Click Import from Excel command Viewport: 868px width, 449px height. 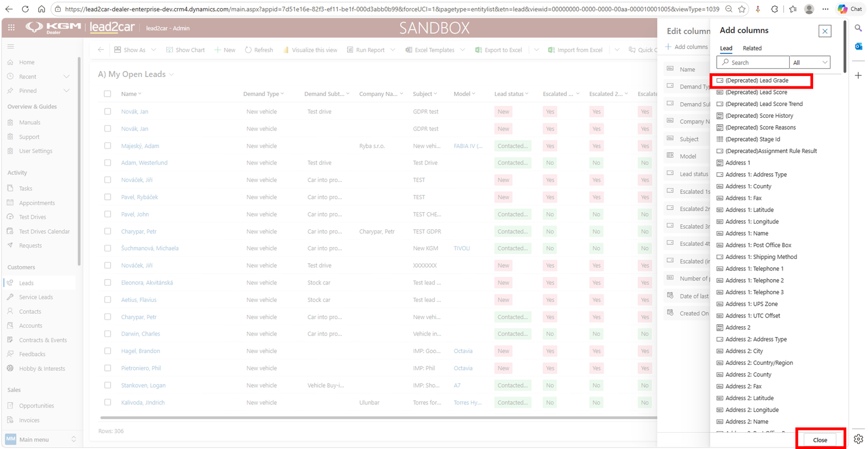(x=575, y=50)
